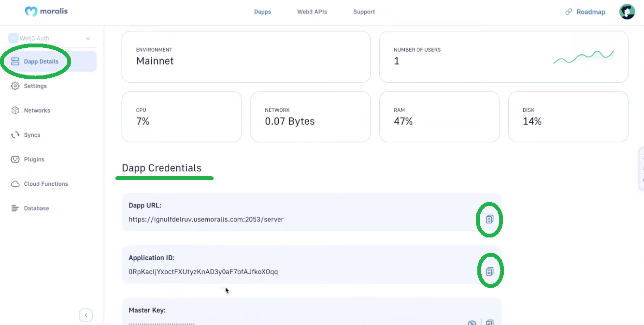Copy the Dapp URL to clipboard

click(x=489, y=219)
